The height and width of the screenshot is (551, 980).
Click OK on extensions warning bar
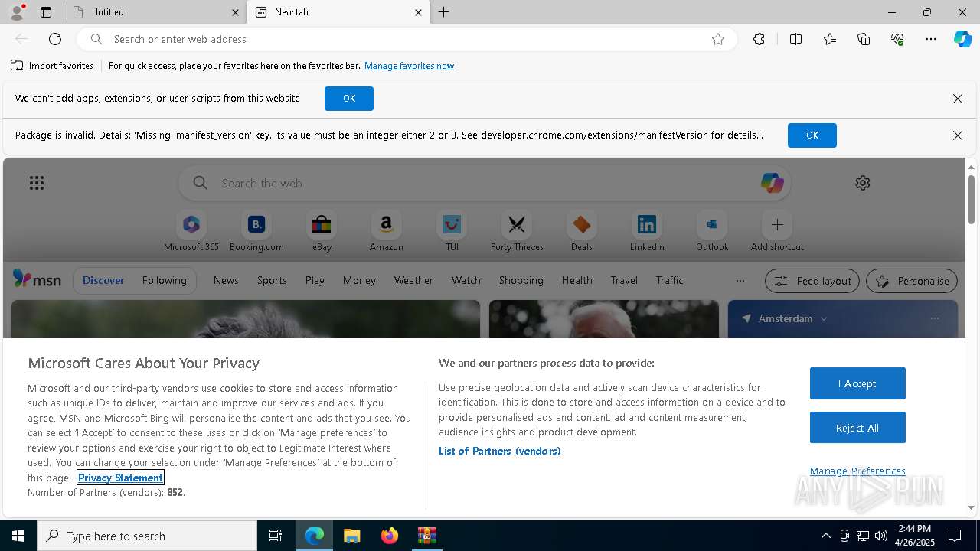coord(349,99)
